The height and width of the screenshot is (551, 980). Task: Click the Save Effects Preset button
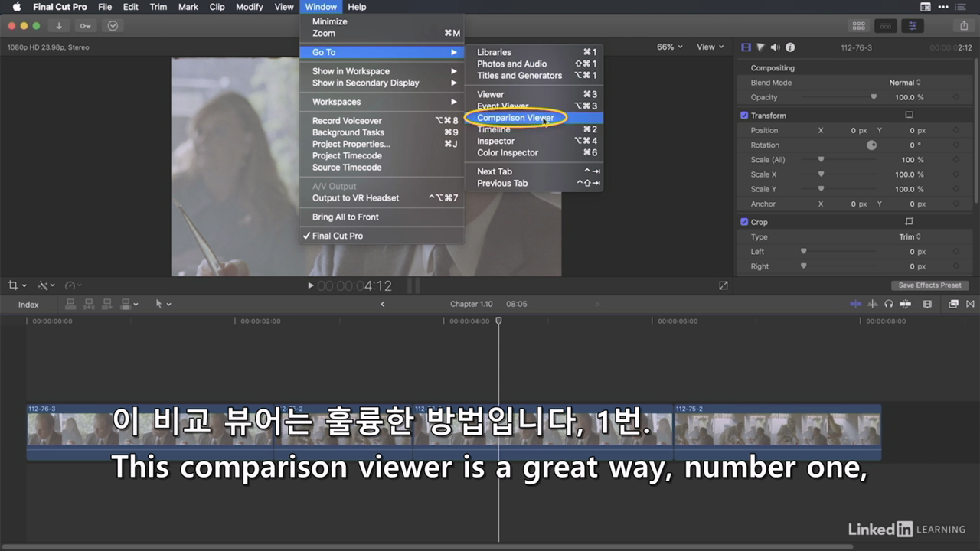pos(929,285)
